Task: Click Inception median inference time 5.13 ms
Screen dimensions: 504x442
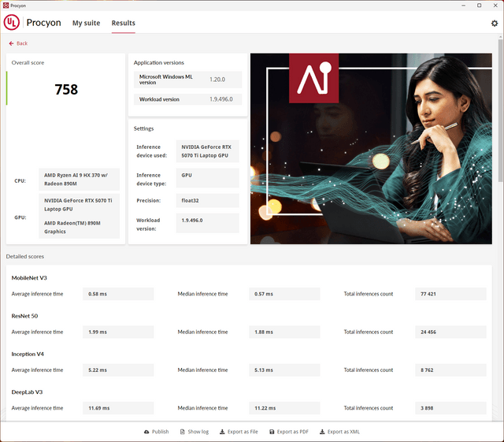Action: click(x=284, y=370)
